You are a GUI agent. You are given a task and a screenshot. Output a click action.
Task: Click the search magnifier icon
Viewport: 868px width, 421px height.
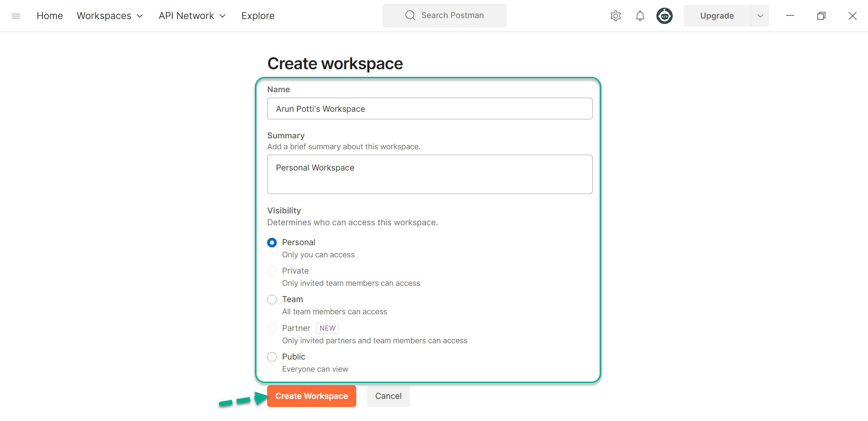[x=410, y=15]
